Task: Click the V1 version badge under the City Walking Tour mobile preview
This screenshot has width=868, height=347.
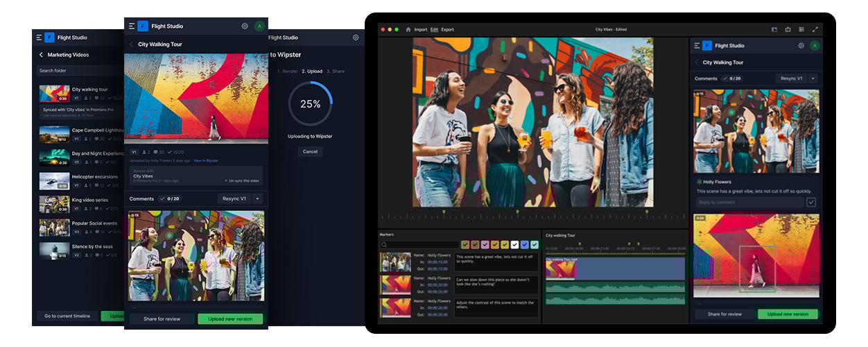Action: tap(134, 152)
